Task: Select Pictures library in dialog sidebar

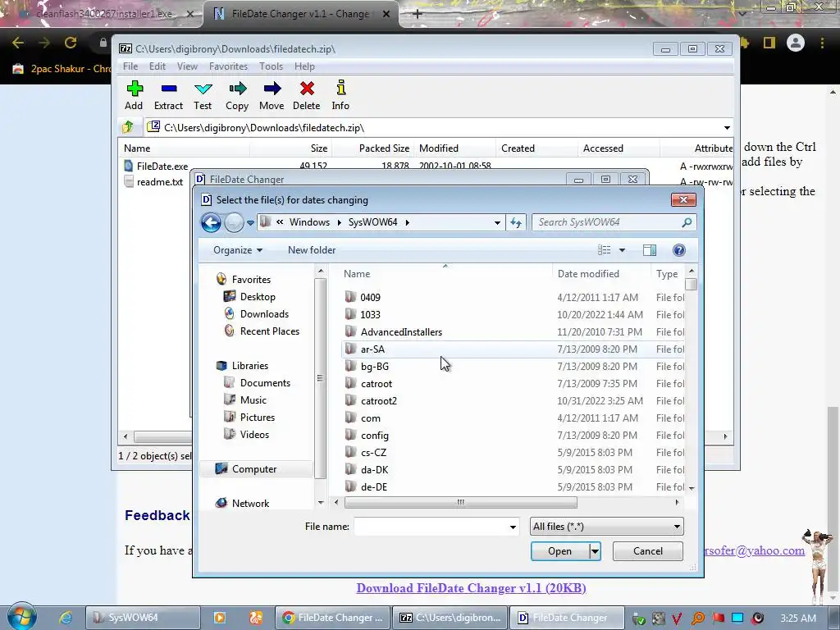Action: tap(257, 418)
